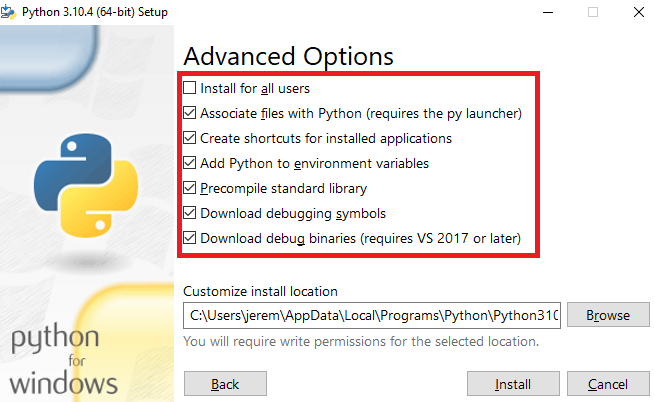Click the Python logo in sidebar
This screenshot has width=655, height=402.
click(x=86, y=185)
